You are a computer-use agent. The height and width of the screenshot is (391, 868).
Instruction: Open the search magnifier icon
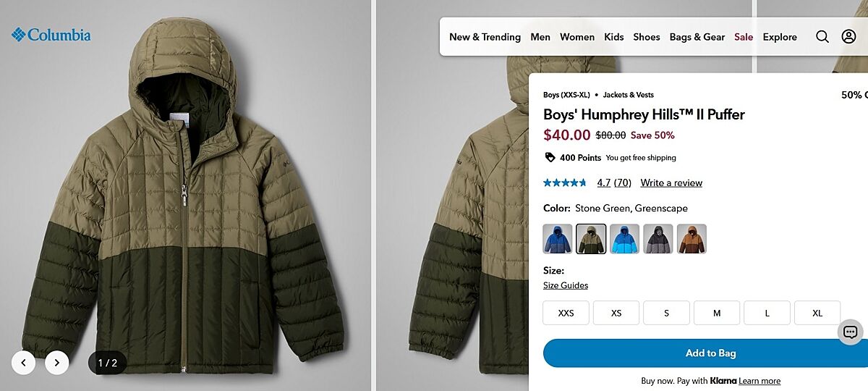822,37
